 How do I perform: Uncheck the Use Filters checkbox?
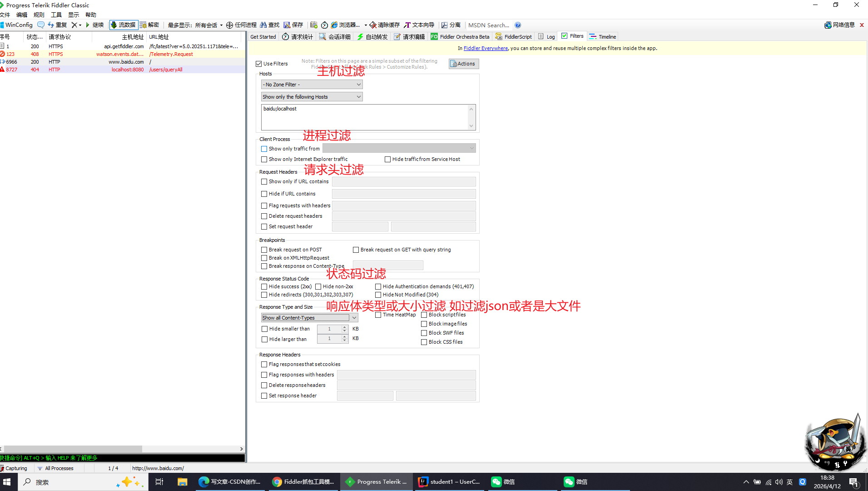coord(258,64)
